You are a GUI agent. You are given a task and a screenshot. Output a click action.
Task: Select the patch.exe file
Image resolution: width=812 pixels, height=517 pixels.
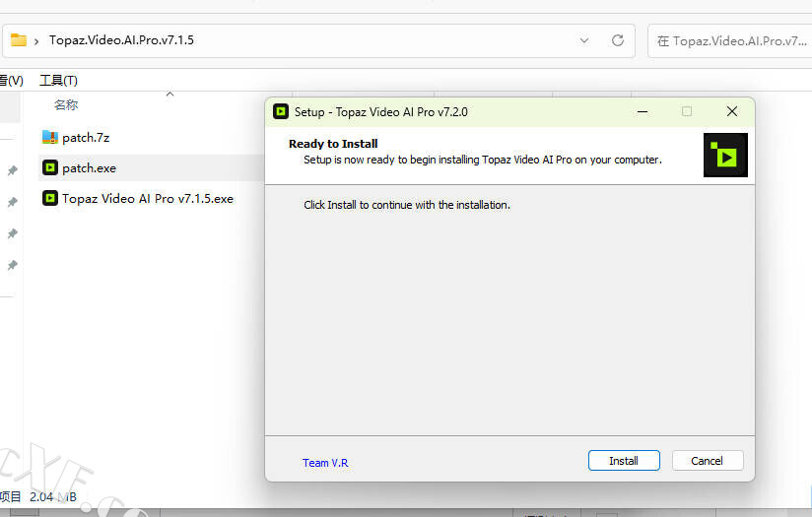point(89,168)
